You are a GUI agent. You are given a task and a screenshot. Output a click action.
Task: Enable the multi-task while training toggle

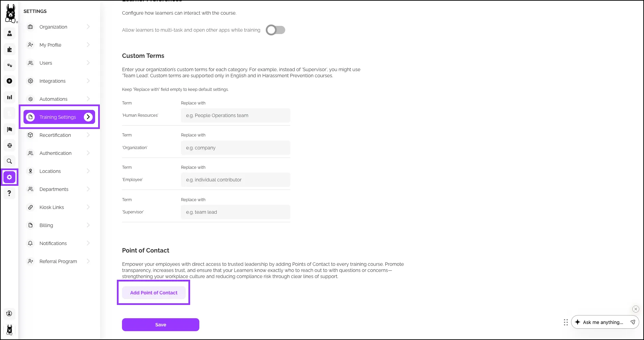pyautogui.click(x=275, y=30)
